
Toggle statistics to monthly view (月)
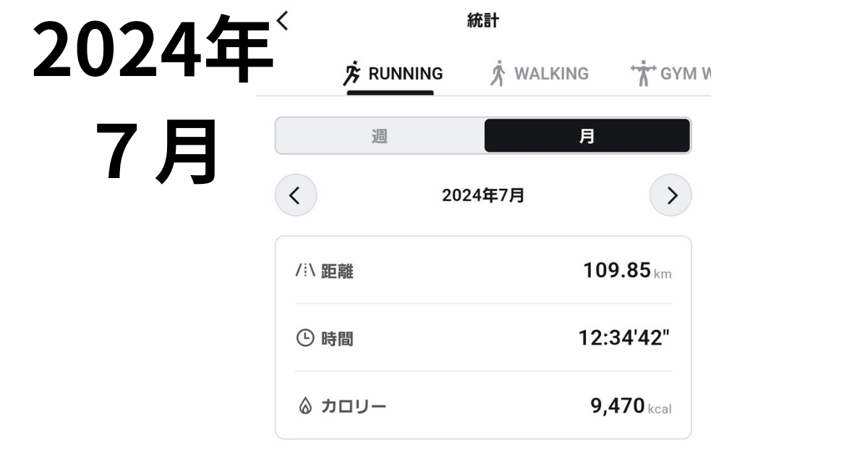click(x=587, y=136)
